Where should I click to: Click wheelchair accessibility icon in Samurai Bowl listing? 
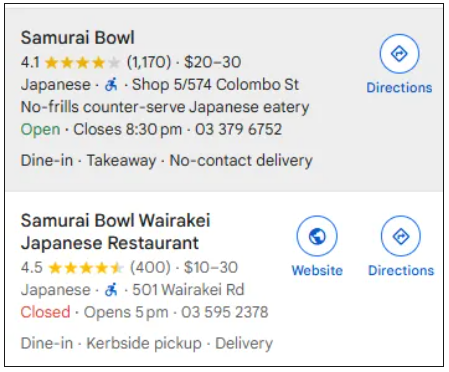click(x=111, y=85)
